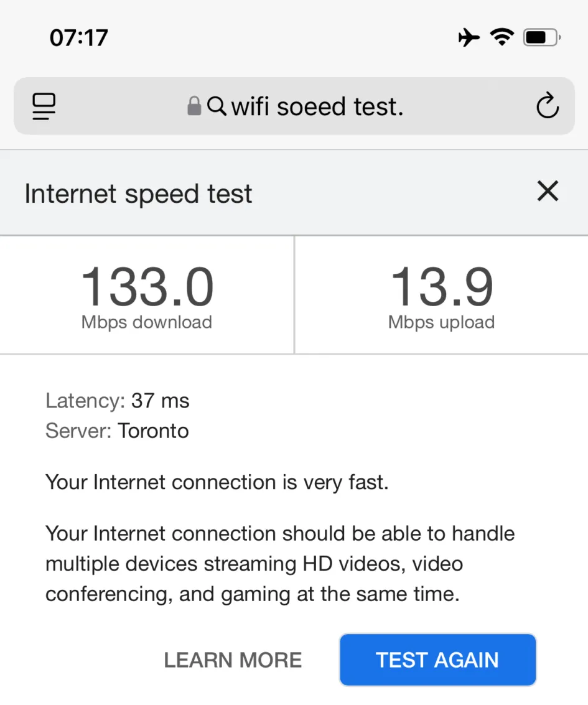Tap the clock showing 07:17
The width and height of the screenshot is (588, 705).
tap(78, 37)
